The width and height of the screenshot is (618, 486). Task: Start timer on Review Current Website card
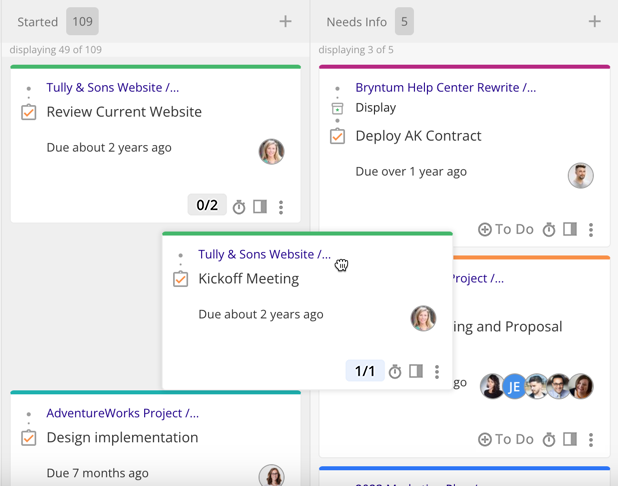click(239, 207)
